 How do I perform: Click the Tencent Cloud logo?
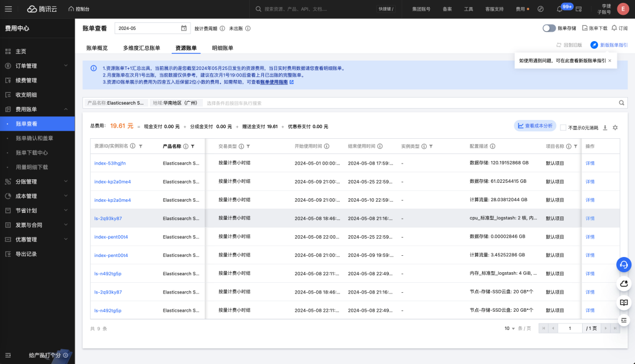42,9
